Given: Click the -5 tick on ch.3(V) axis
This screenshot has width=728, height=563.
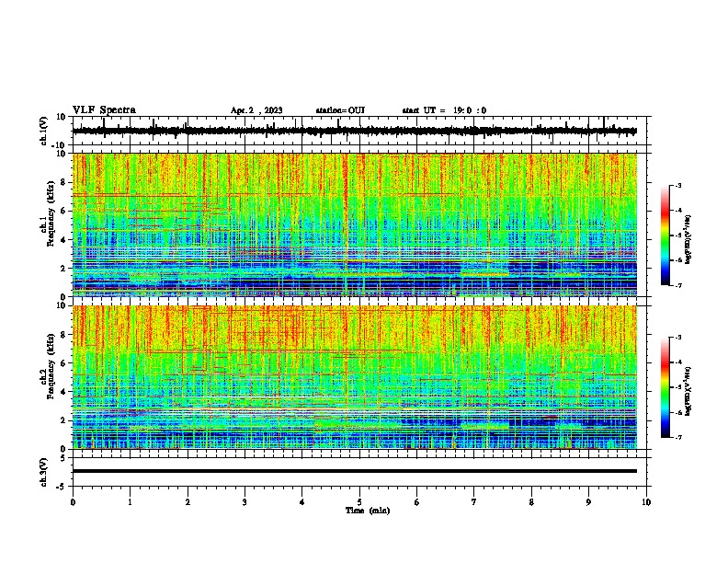Looking at the screenshot, I should (63, 487).
